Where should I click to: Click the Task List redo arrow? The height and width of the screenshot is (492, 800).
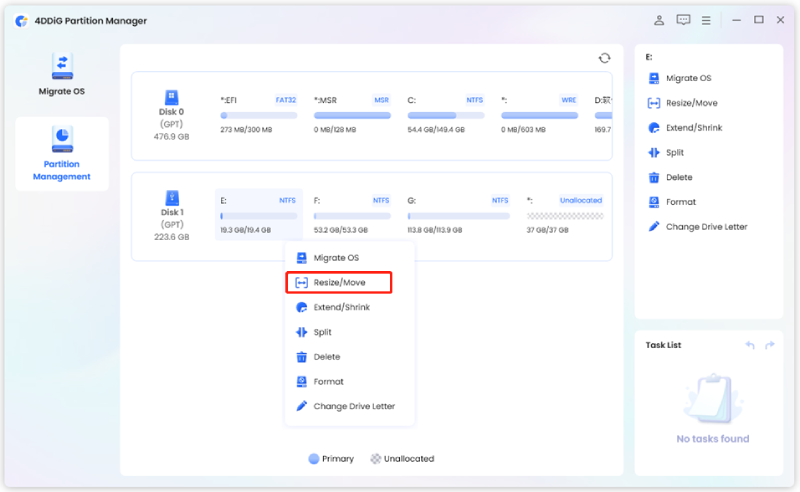[770, 346]
